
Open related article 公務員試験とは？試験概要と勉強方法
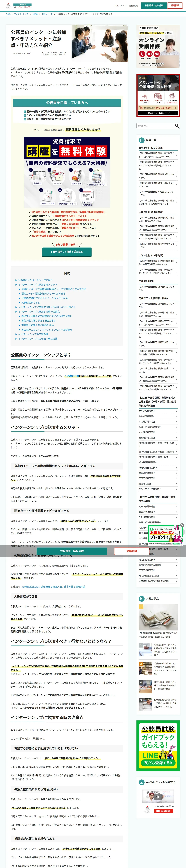click(54, 587)
